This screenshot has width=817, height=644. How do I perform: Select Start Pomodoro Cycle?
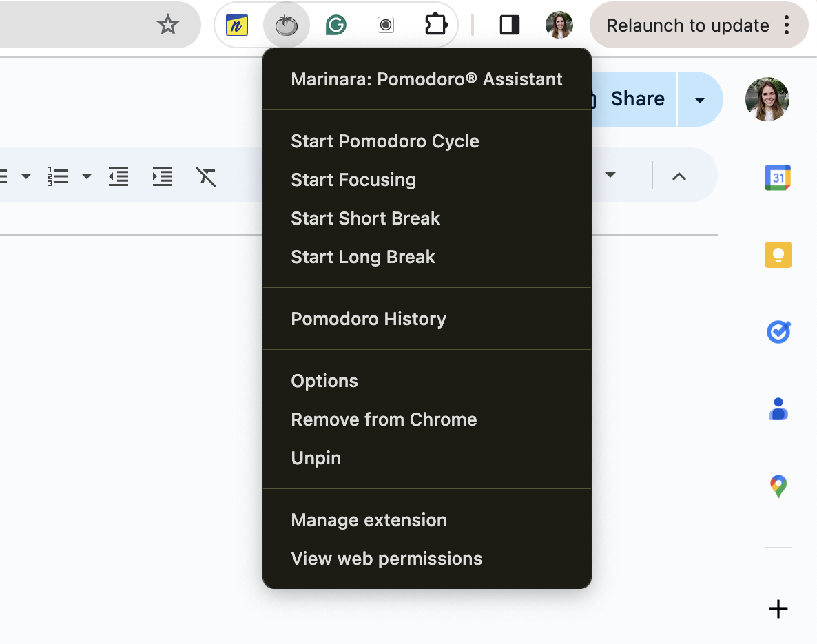385,141
